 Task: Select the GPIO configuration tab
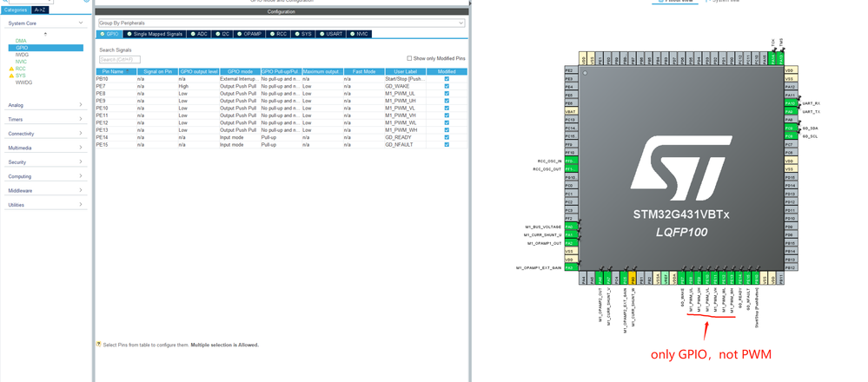click(x=109, y=34)
